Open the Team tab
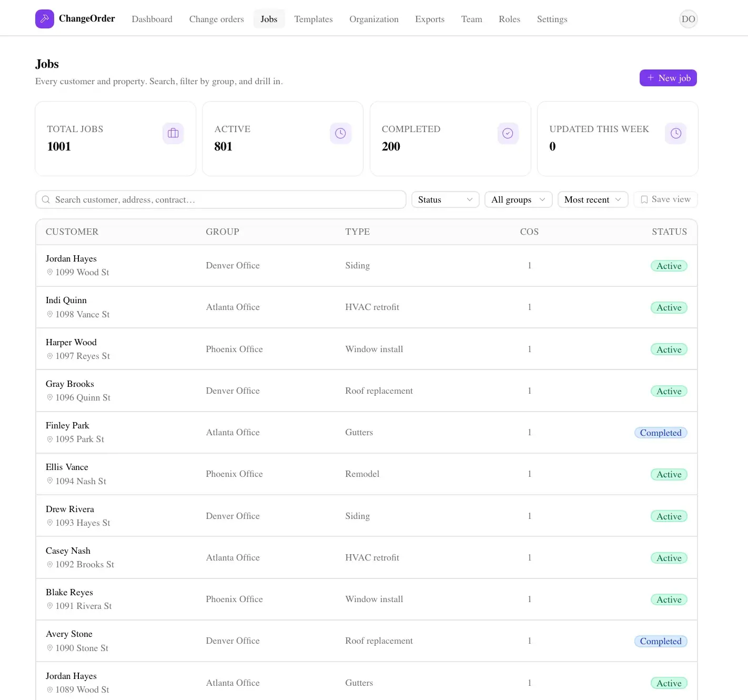Screen dimensions: 748x700 click(x=472, y=19)
